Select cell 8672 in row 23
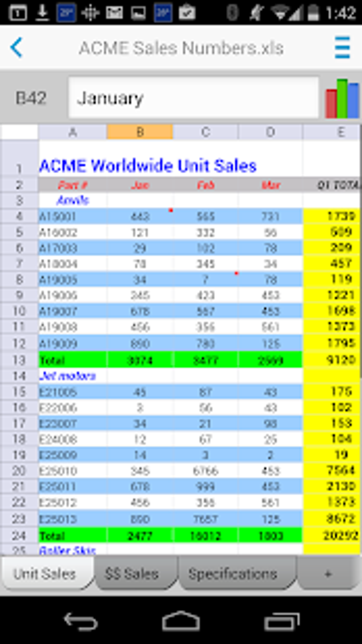 tap(332, 519)
